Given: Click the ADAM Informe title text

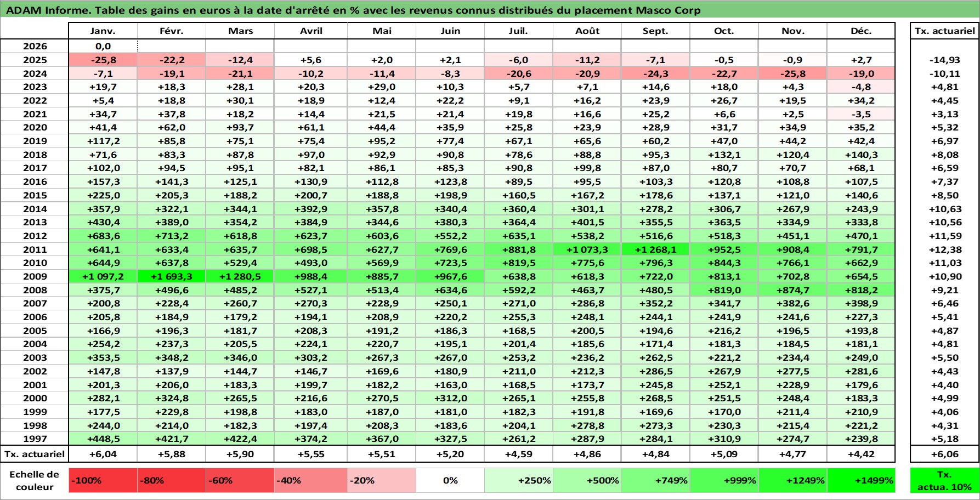Looking at the screenshot, I should [x=353, y=10].
